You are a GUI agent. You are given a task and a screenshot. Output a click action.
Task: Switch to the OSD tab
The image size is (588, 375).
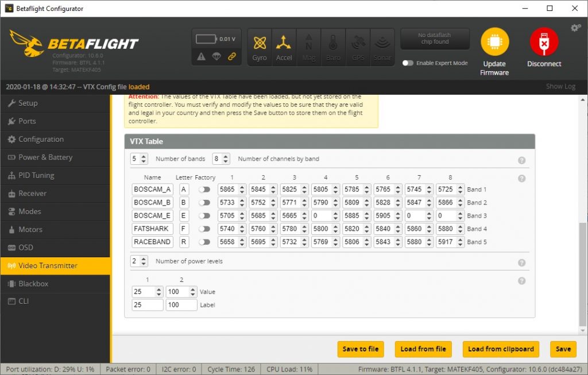[x=55, y=248]
